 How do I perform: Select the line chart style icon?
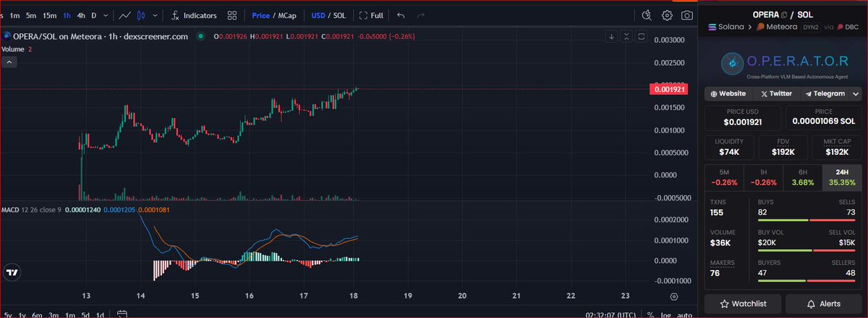point(124,15)
